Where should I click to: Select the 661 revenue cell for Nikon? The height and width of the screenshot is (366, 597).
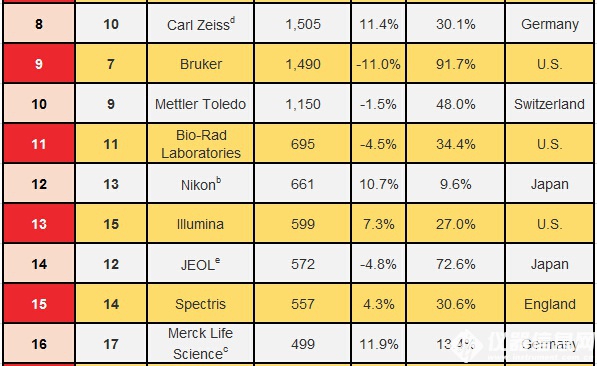[x=303, y=184]
